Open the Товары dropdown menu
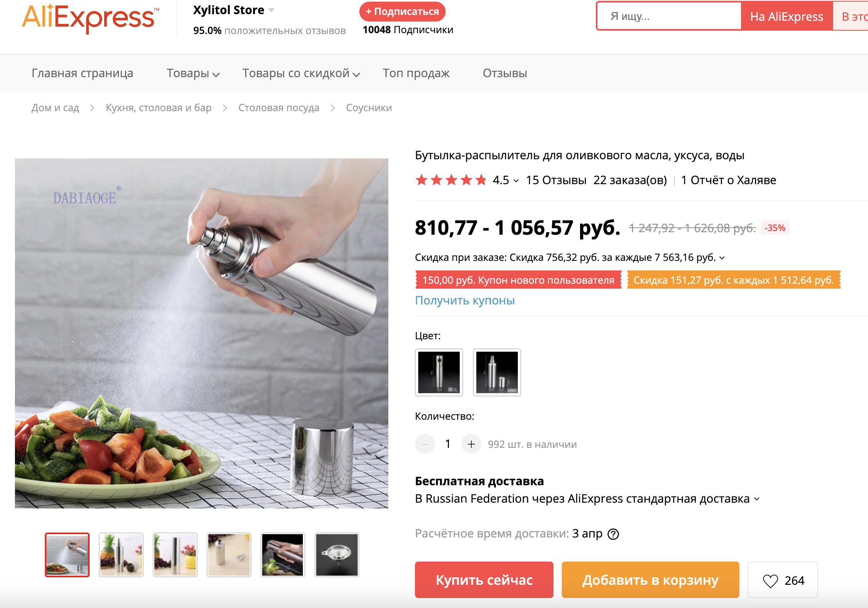 [x=193, y=73]
